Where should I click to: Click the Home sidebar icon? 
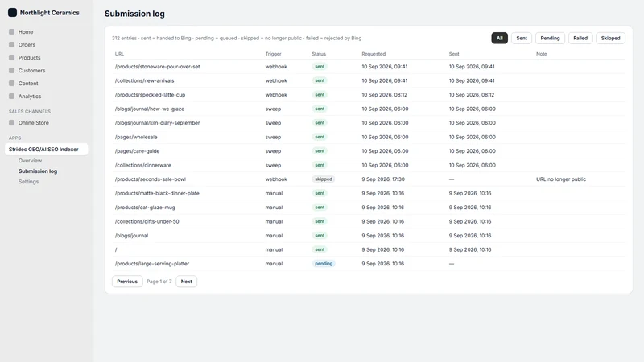[x=11, y=31]
